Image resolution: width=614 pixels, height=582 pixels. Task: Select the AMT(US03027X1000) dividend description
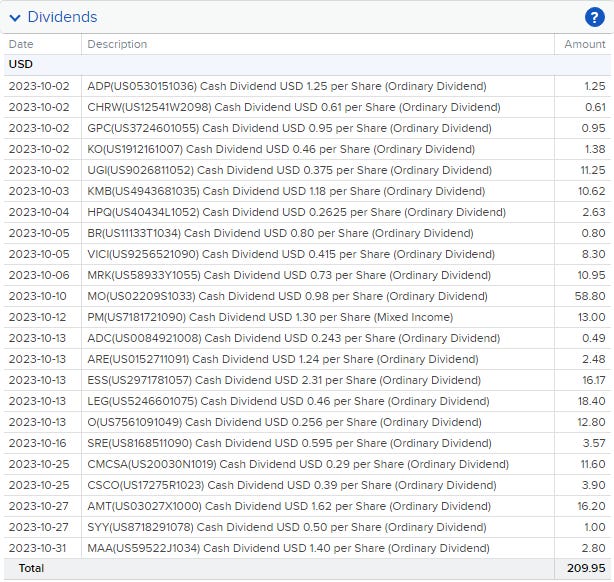[289, 506]
